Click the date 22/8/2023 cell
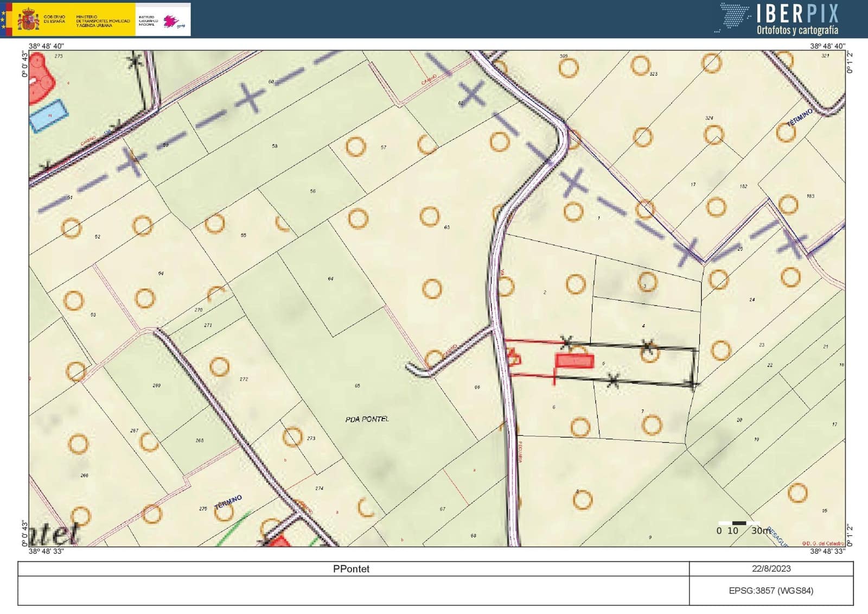Viewport: 868px width, 614px height. pyautogui.click(x=771, y=569)
